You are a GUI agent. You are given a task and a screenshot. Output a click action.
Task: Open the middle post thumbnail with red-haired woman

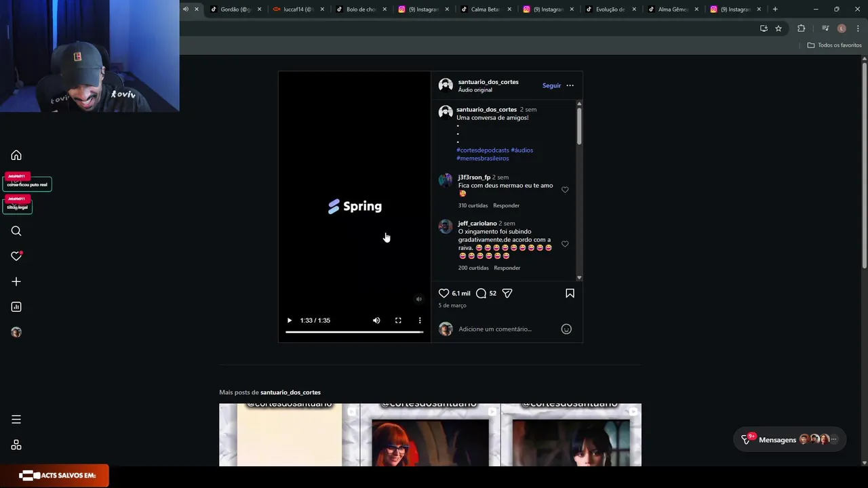pos(430,435)
